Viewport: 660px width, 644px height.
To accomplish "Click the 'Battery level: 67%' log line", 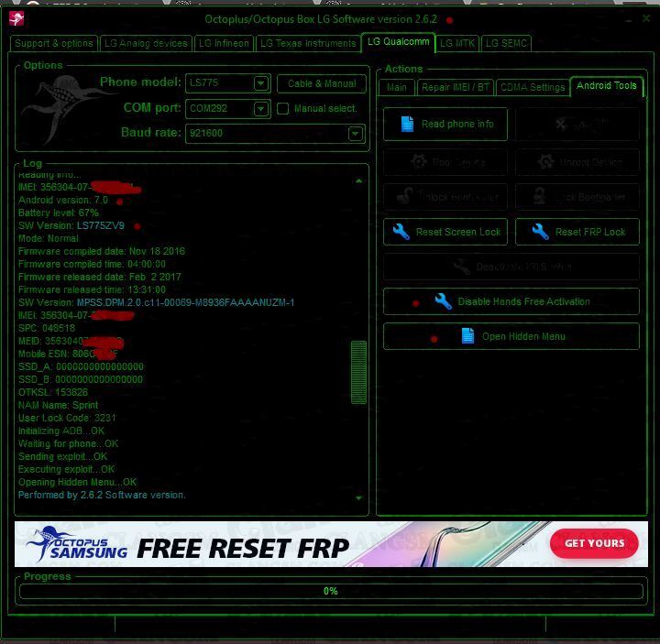I will [59, 213].
